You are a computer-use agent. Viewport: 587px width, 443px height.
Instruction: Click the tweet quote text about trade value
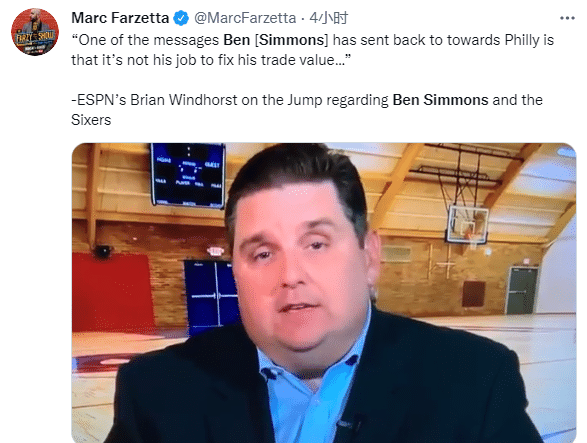pos(312,50)
